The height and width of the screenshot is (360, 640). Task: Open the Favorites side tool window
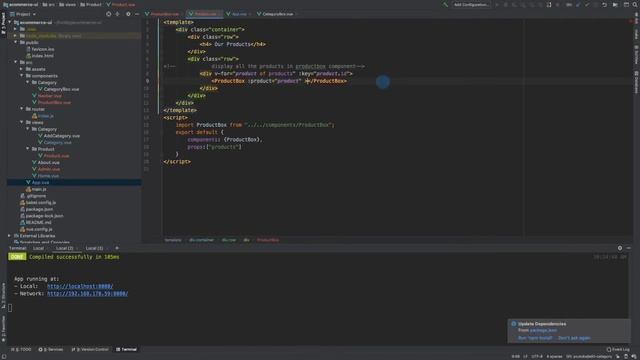pyautogui.click(x=3, y=329)
